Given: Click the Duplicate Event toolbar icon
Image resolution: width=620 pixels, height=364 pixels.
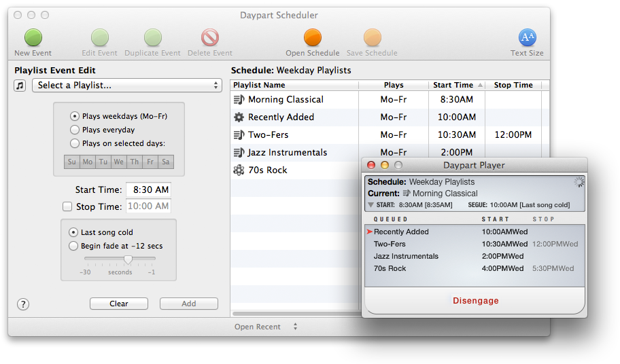Looking at the screenshot, I should click(x=153, y=37).
